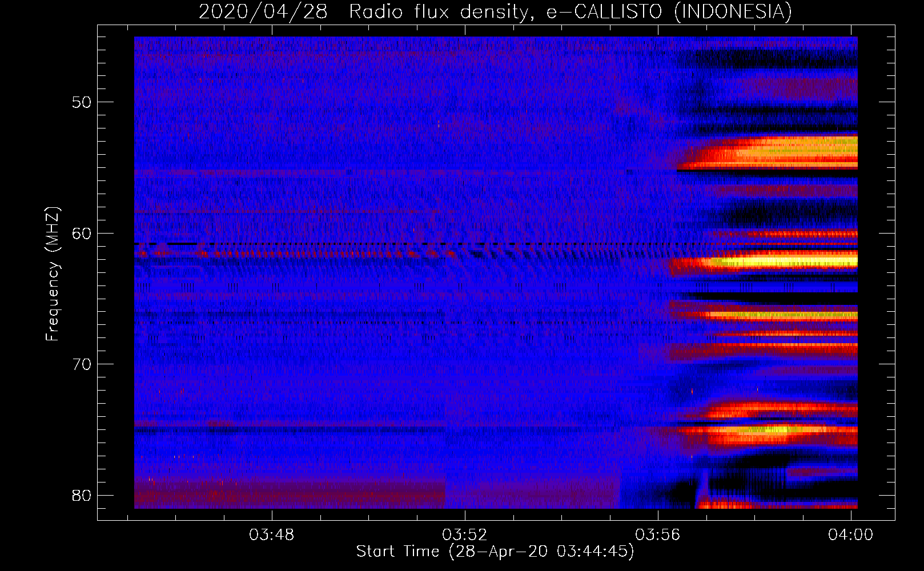The image size is (924, 571).
Task: Click the 'Frequency (MHZ)' axis label
Action: 53,274
